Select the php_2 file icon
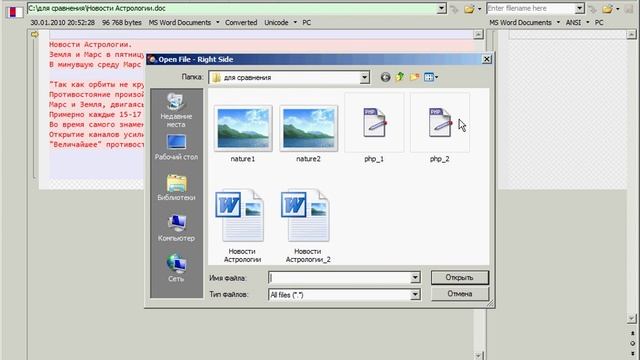640x360 pixels. click(440, 122)
